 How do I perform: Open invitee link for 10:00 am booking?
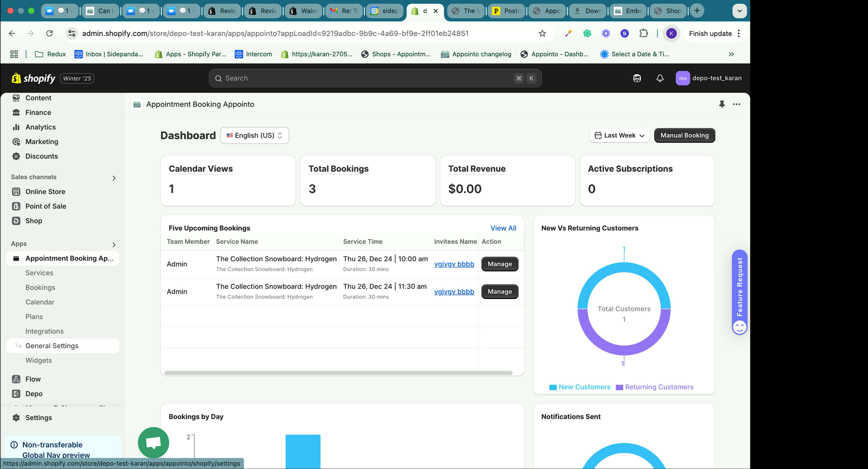[x=454, y=264]
